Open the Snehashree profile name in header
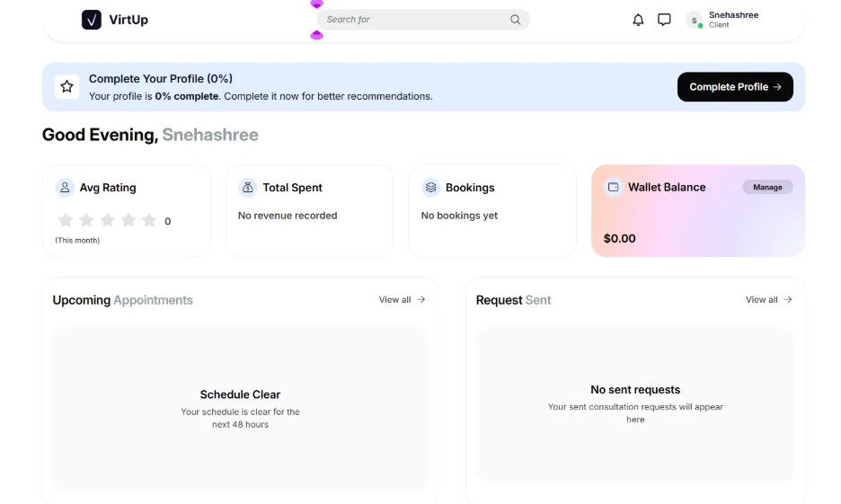 click(733, 15)
